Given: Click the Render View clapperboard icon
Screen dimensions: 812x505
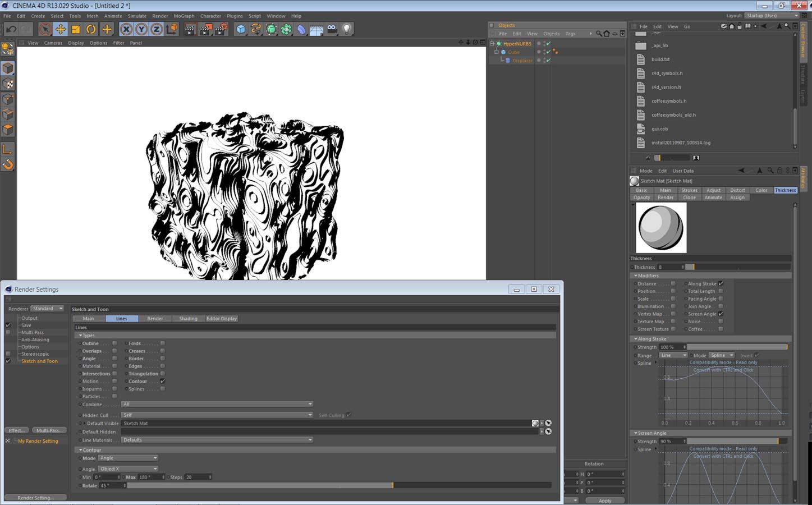Looking at the screenshot, I should 190,29.
